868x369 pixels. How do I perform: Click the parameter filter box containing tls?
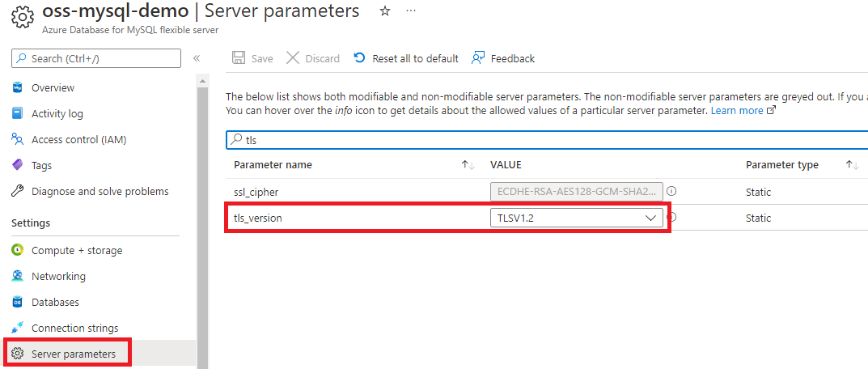click(546, 140)
